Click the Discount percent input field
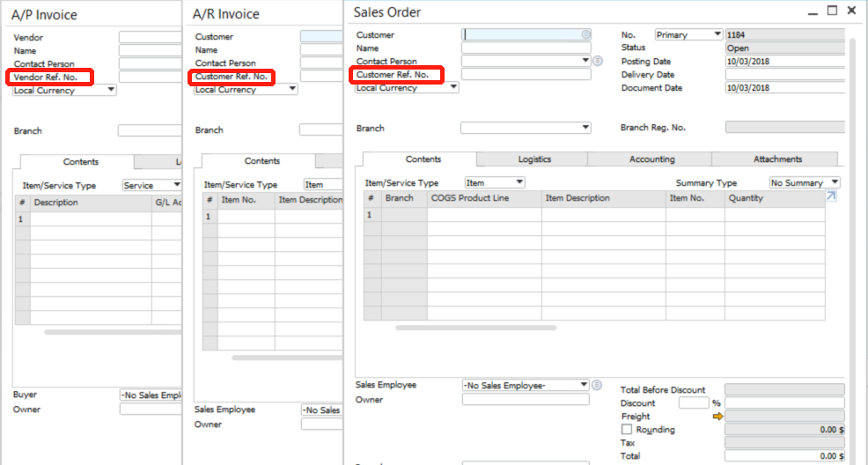 [693, 402]
